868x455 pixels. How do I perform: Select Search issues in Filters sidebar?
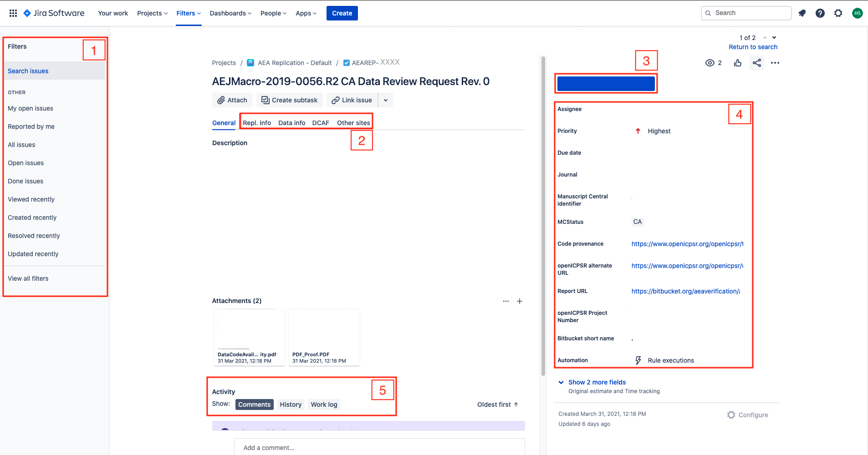(x=54, y=71)
